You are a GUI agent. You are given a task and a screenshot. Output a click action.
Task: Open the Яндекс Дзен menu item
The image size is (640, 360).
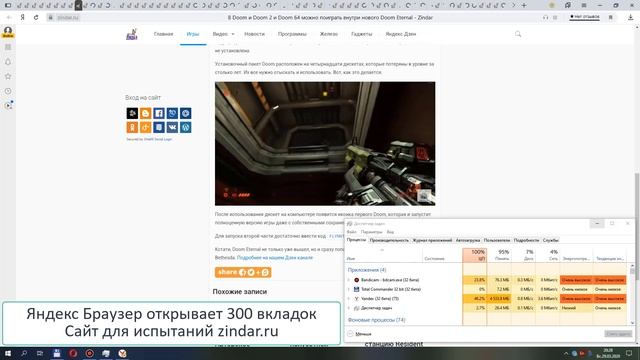click(400, 34)
